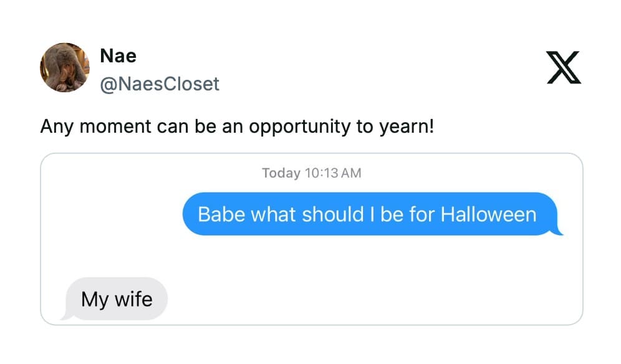Open the X logo in the corner

(x=564, y=68)
